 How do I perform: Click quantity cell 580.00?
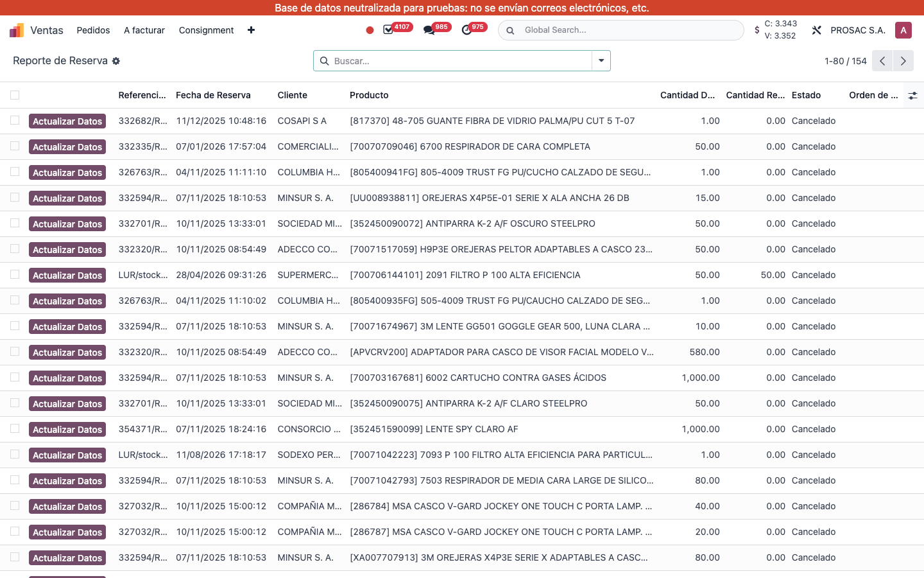(705, 352)
